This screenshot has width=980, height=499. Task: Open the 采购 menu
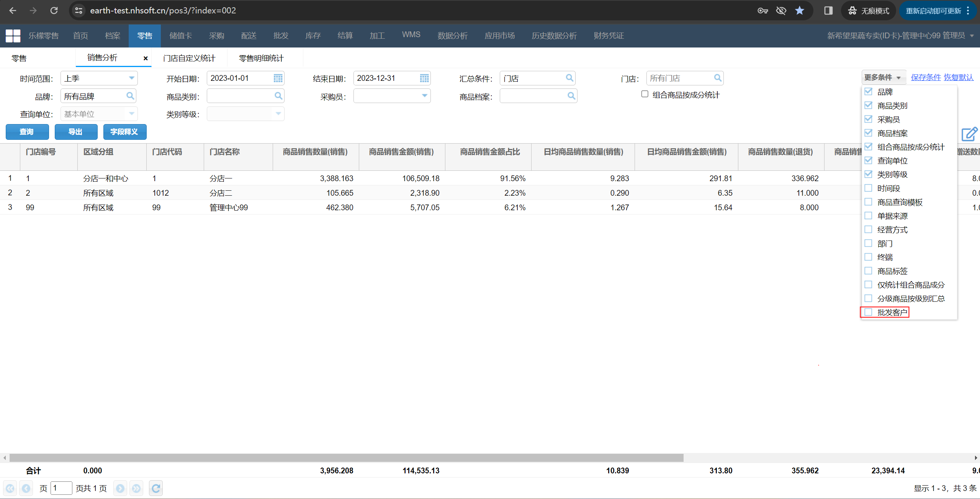(x=217, y=36)
